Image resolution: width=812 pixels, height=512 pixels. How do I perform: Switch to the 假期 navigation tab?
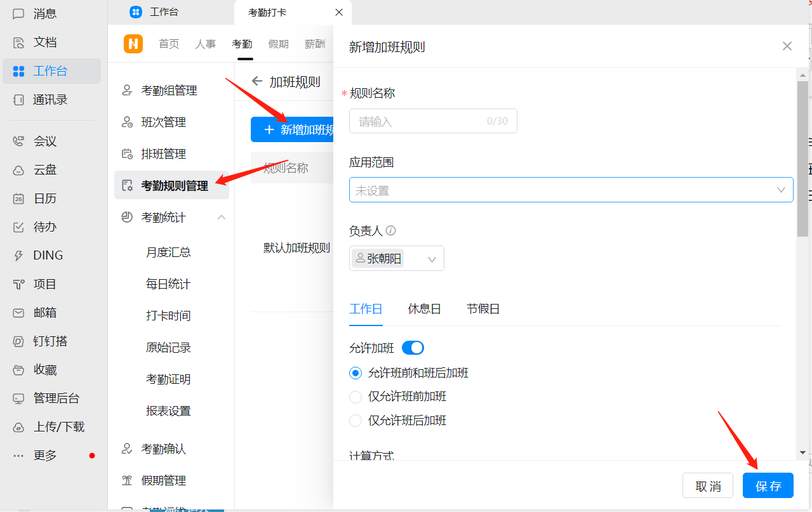coord(278,44)
